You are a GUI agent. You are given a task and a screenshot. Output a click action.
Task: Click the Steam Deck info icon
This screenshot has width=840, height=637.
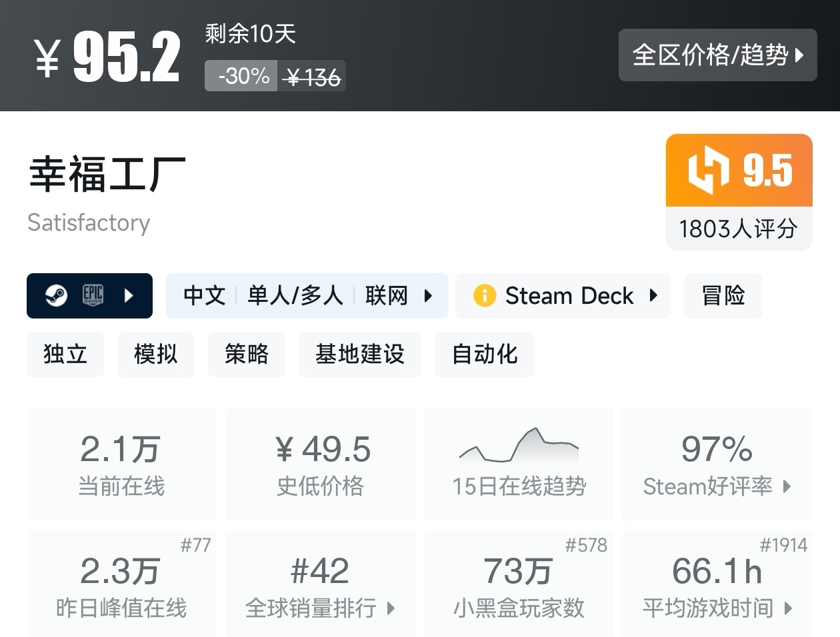tap(485, 295)
